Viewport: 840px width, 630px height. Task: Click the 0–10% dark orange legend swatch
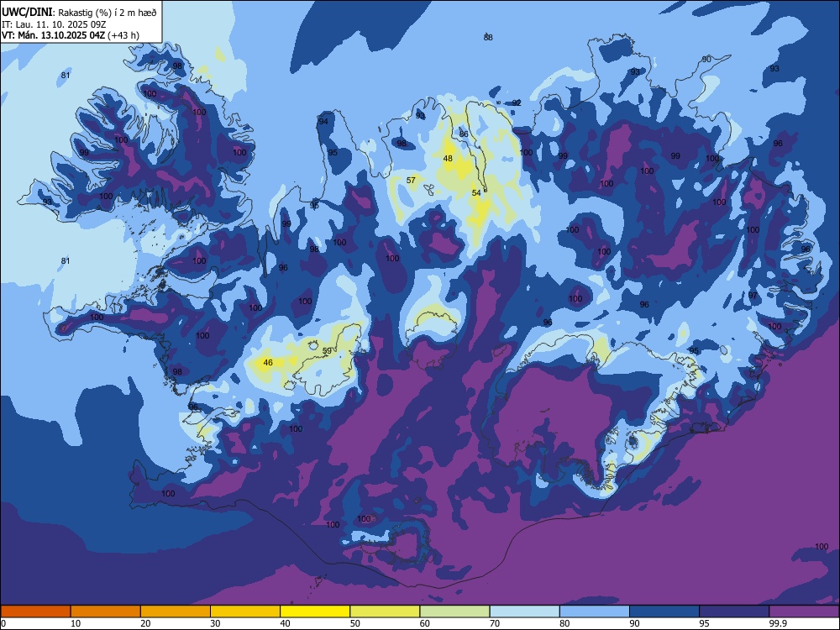coord(35,612)
